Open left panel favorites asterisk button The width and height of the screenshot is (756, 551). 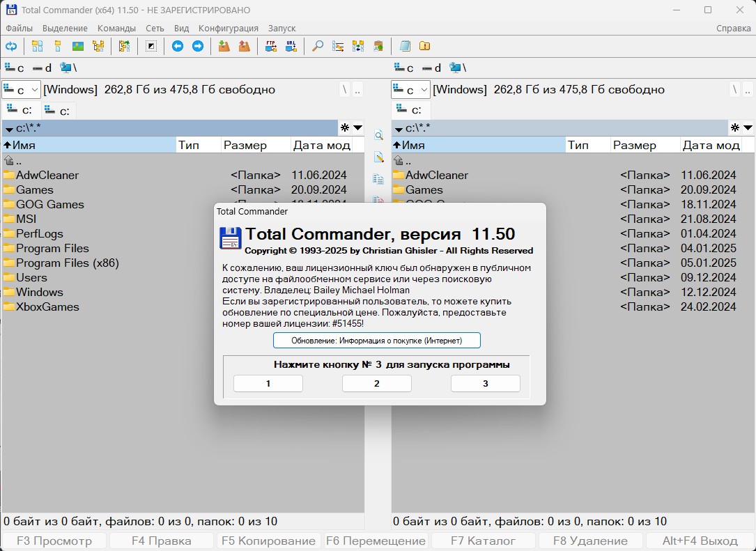click(345, 127)
